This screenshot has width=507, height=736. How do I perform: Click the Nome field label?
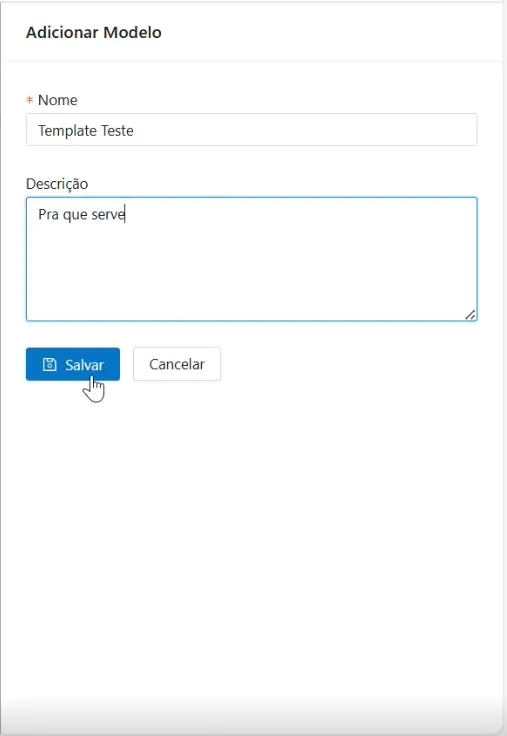click(x=58, y=100)
